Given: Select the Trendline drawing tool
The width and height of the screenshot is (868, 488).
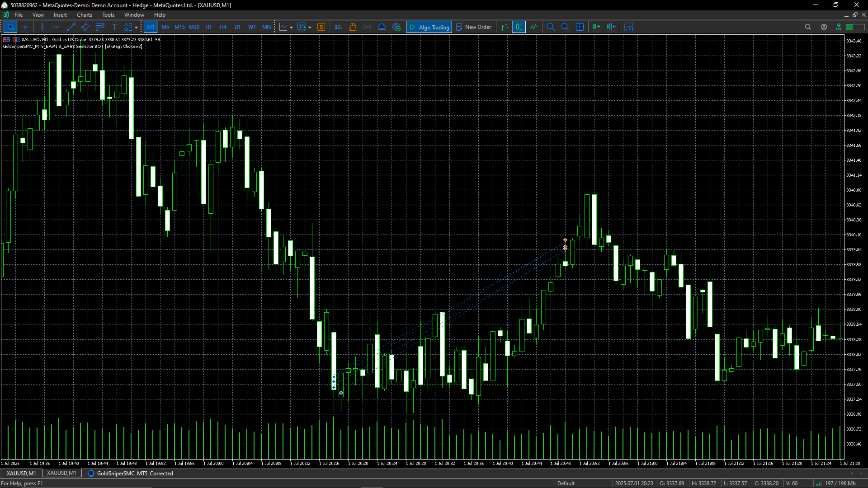Looking at the screenshot, I should tap(71, 27).
